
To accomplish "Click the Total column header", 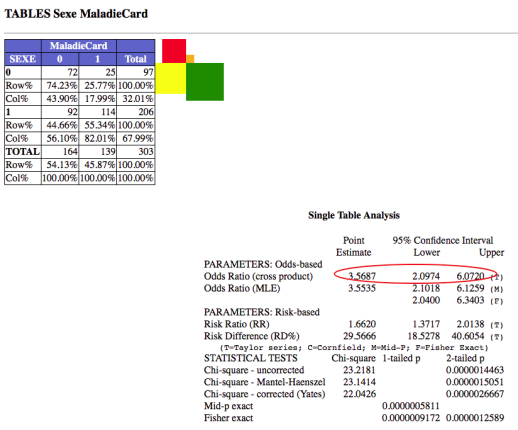I will coord(136,59).
